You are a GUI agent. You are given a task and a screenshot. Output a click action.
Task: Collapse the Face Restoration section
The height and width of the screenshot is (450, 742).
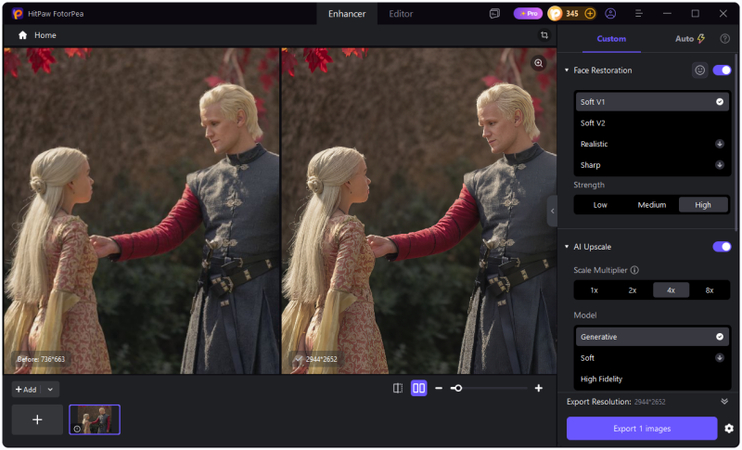[566, 71]
